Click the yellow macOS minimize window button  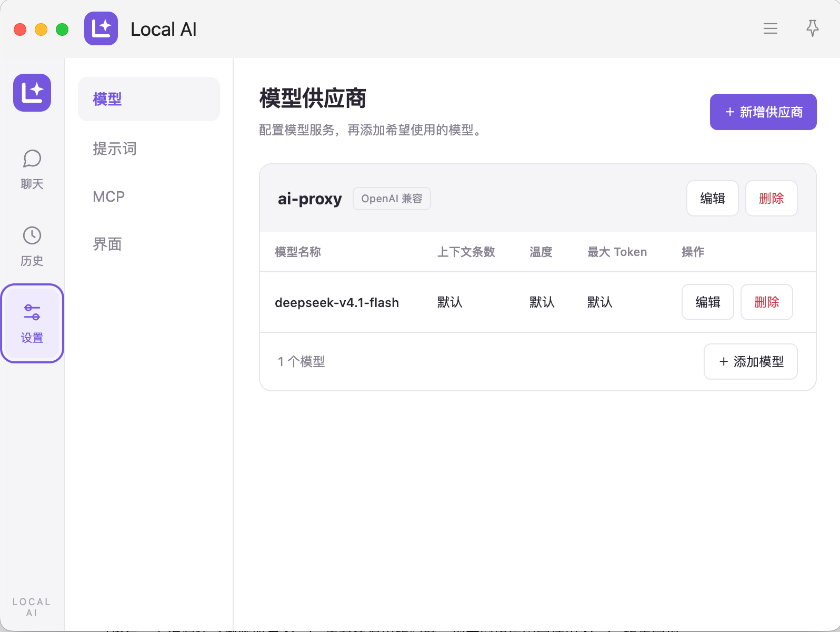[41, 29]
